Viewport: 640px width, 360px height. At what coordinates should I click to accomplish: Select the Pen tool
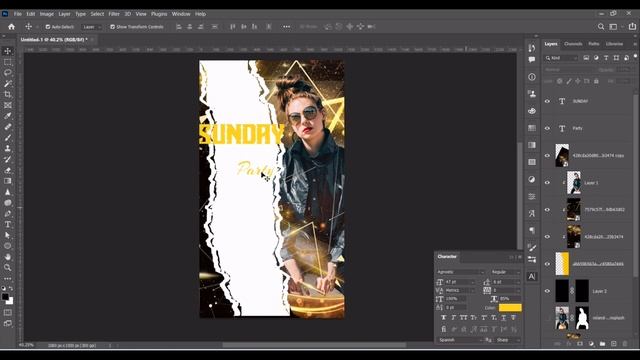click(8, 213)
